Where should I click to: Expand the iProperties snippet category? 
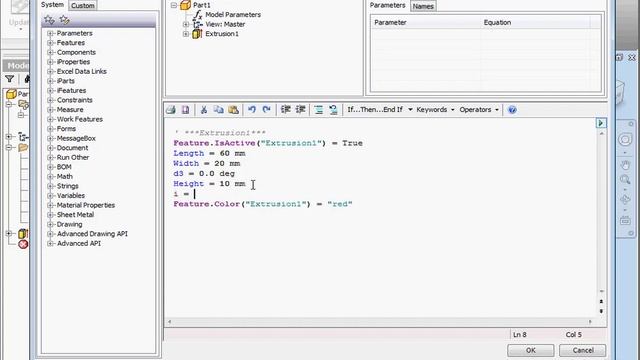pos(51,62)
